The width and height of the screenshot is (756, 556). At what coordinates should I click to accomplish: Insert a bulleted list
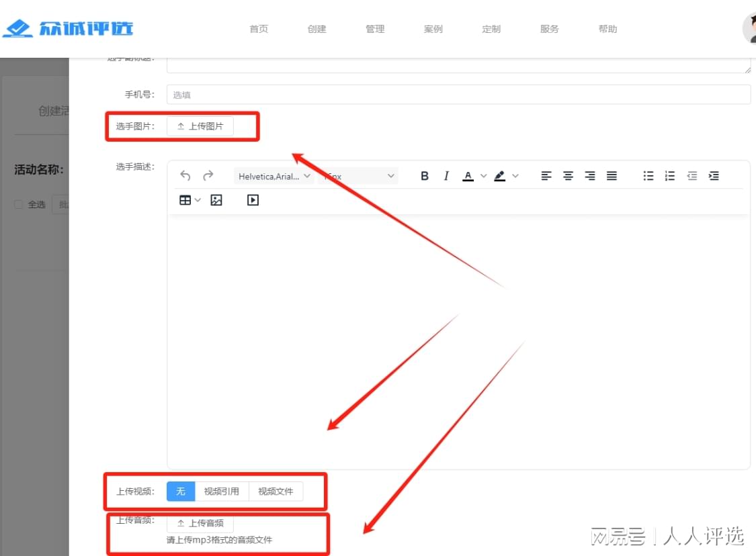648,176
